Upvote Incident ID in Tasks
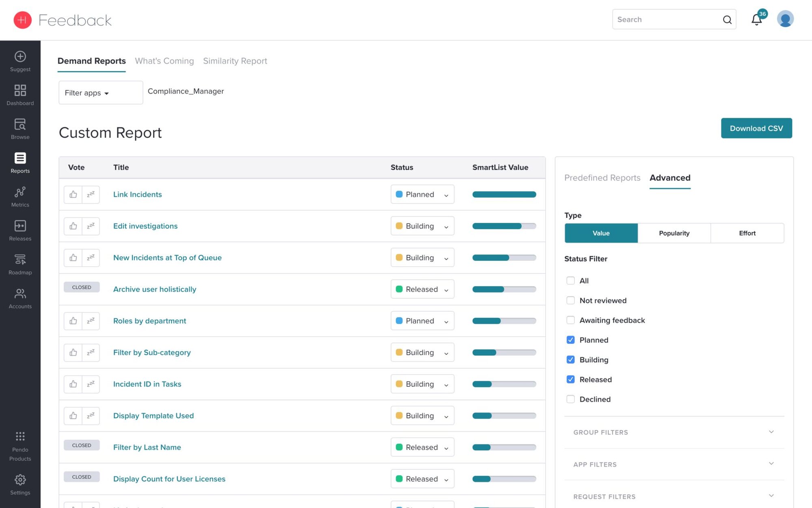812x508 pixels. (x=73, y=384)
